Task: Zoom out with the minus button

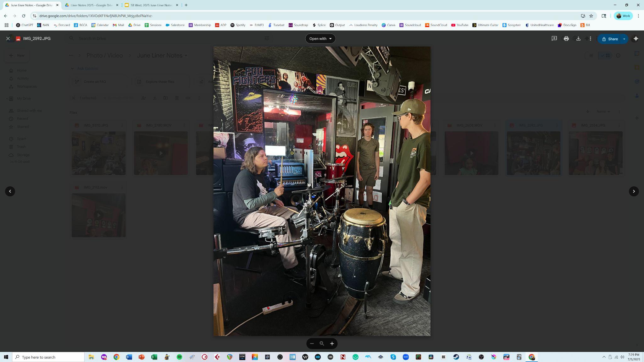Action: pyautogui.click(x=312, y=343)
